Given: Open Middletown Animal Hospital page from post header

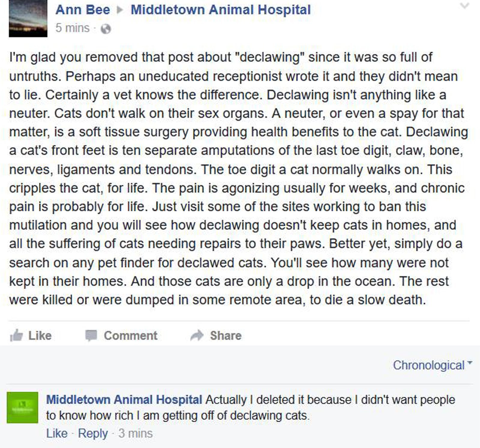Looking at the screenshot, I should click(x=220, y=10).
